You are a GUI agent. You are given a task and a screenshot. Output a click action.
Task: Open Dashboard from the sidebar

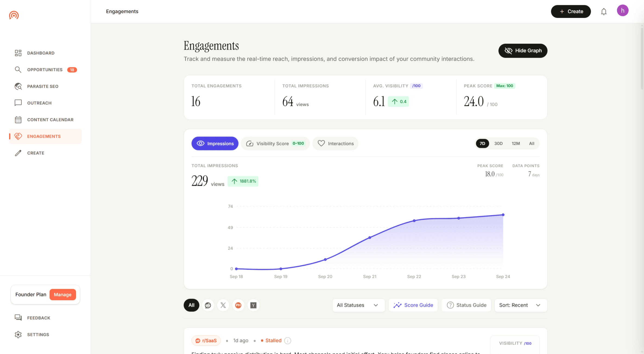coord(45,53)
